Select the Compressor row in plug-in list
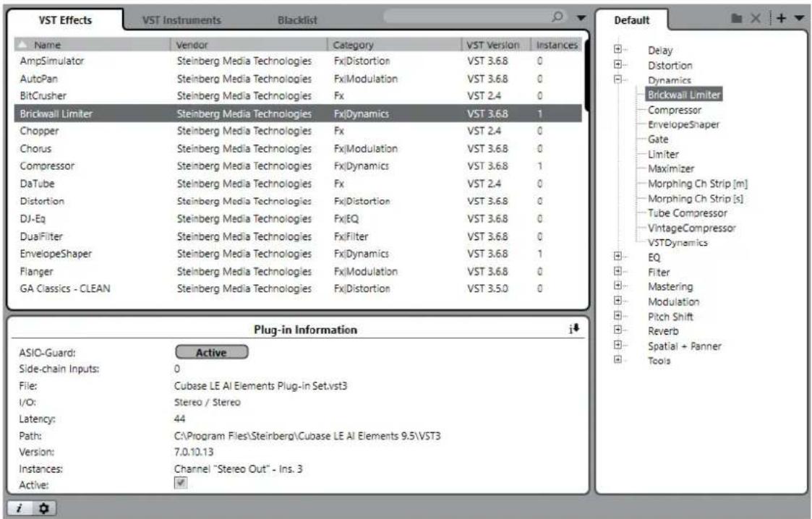The height and width of the screenshot is (519, 812). click(298, 166)
